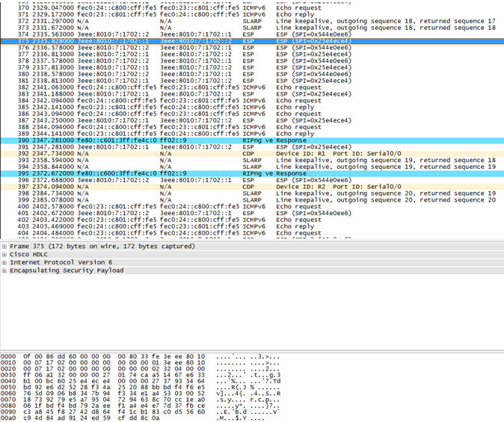Select packet 378 ESP row
Viewport: 504px width, 422px height.
tap(252, 61)
